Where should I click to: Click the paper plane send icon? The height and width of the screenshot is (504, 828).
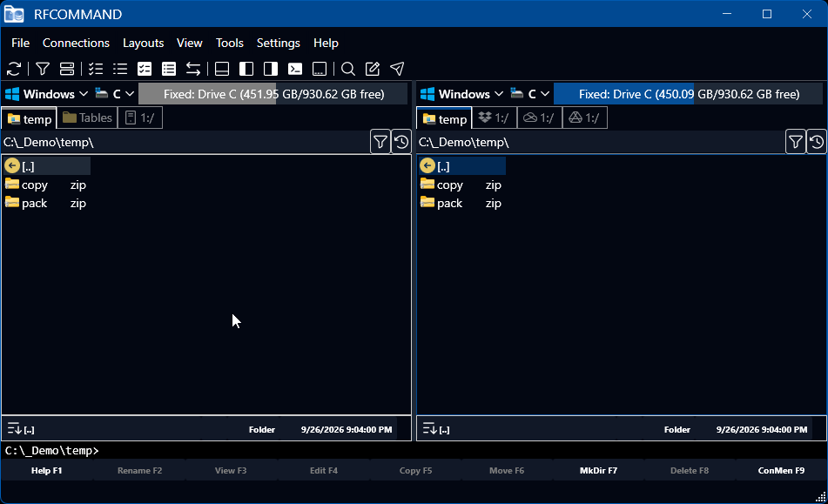coord(397,69)
